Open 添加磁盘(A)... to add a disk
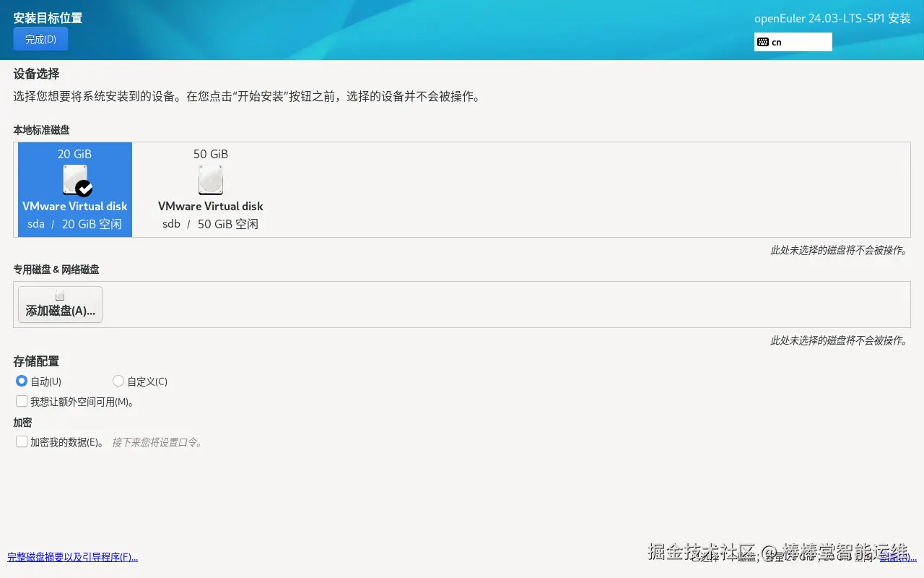 [60, 304]
